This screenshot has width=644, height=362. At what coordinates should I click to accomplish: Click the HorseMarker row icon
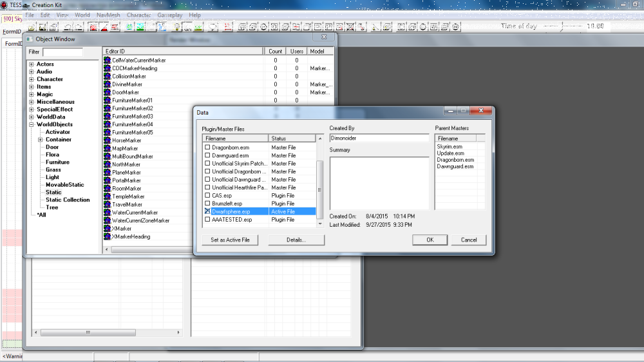107,140
